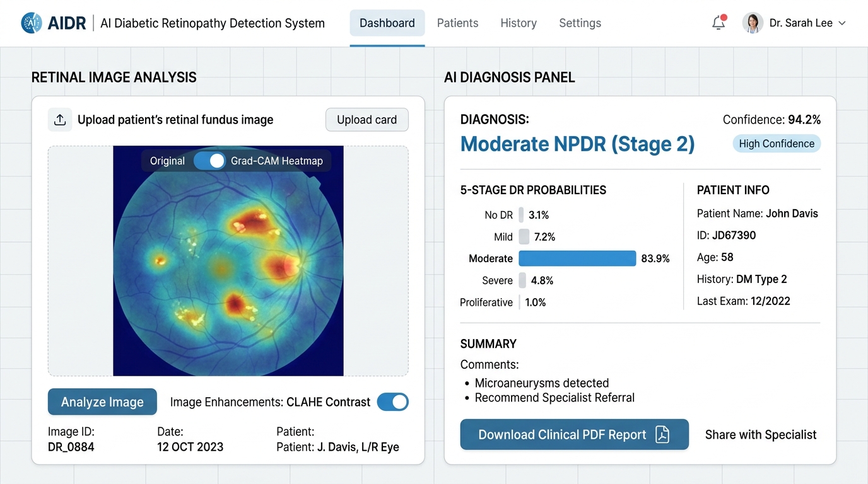Click the 5-STAGE DR PROBABILITIES heading
Viewport: 868px width, 484px height.
[x=533, y=190]
